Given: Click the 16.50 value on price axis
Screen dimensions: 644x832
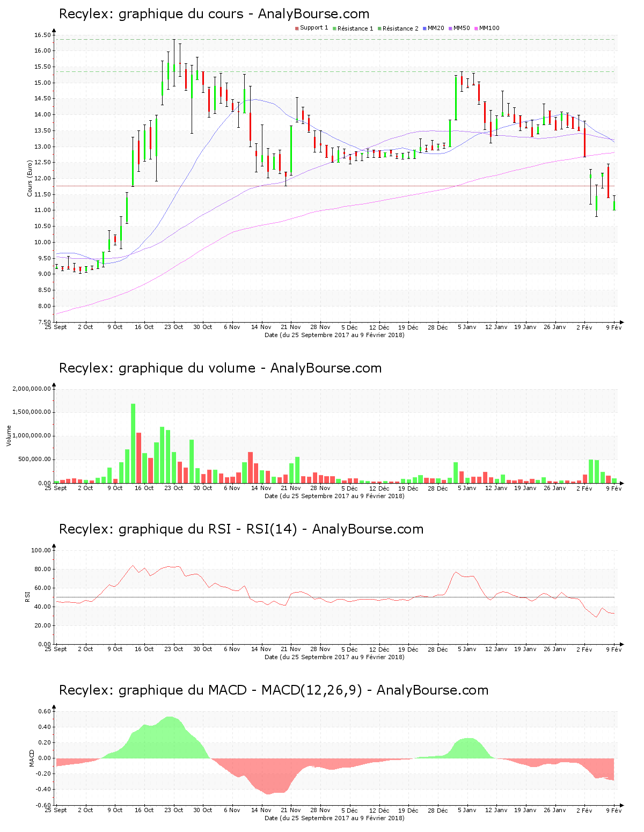Looking at the screenshot, I should click(x=42, y=35).
